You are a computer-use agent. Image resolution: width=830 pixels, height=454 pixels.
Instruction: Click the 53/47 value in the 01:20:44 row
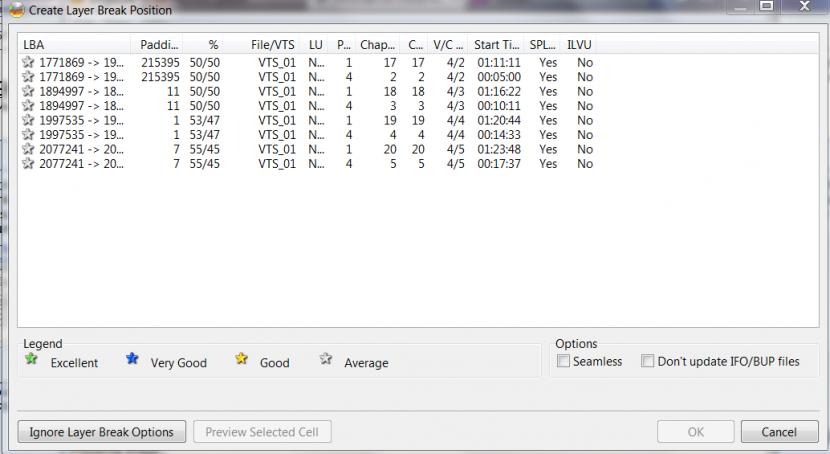point(204,120)
